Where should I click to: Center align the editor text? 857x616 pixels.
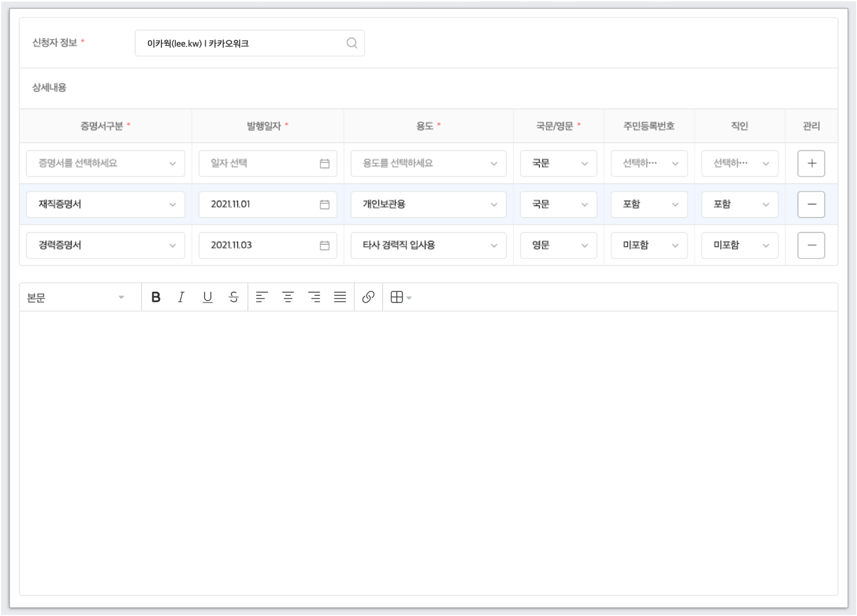288,297
